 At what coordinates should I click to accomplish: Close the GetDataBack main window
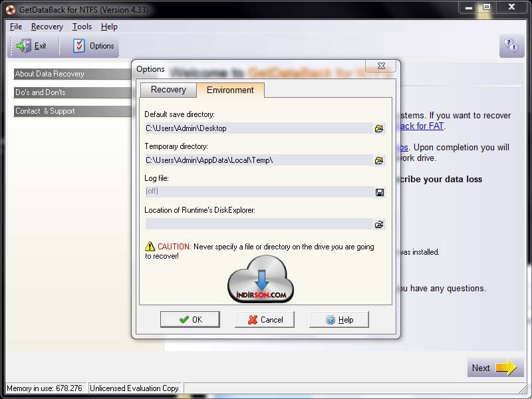(x=511, y=7)
